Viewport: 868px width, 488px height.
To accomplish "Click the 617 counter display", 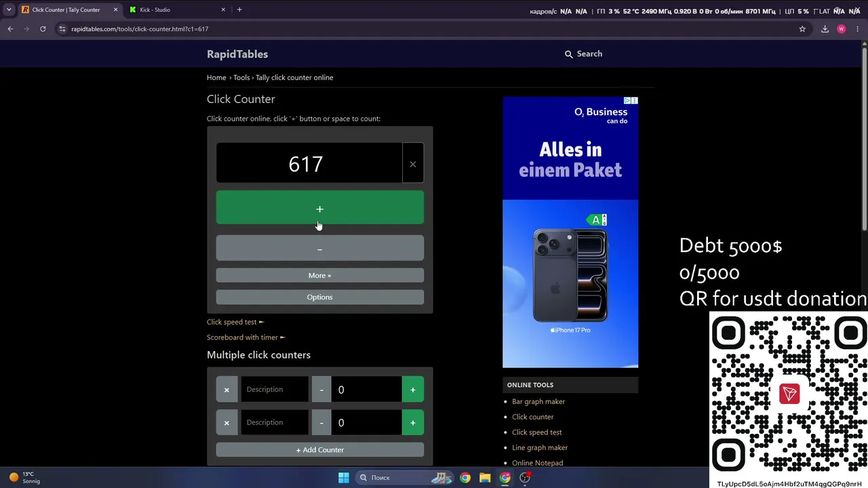I will point(309,163).
